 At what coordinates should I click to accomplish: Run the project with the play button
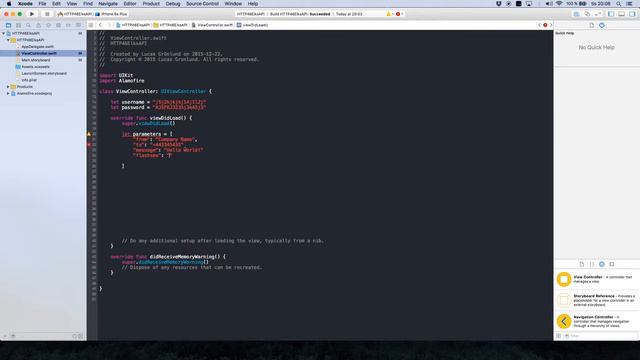coord(32,14)
